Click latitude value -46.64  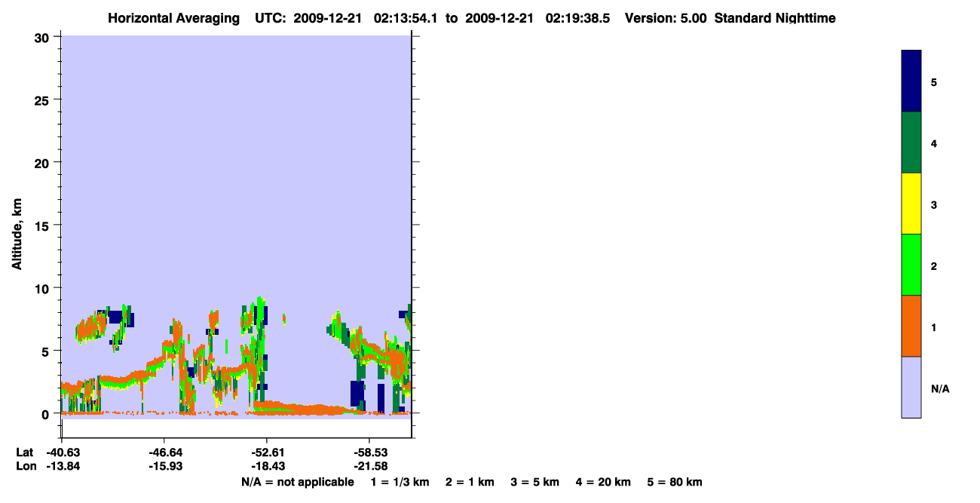pyautogui.click(x=164, y=452)
